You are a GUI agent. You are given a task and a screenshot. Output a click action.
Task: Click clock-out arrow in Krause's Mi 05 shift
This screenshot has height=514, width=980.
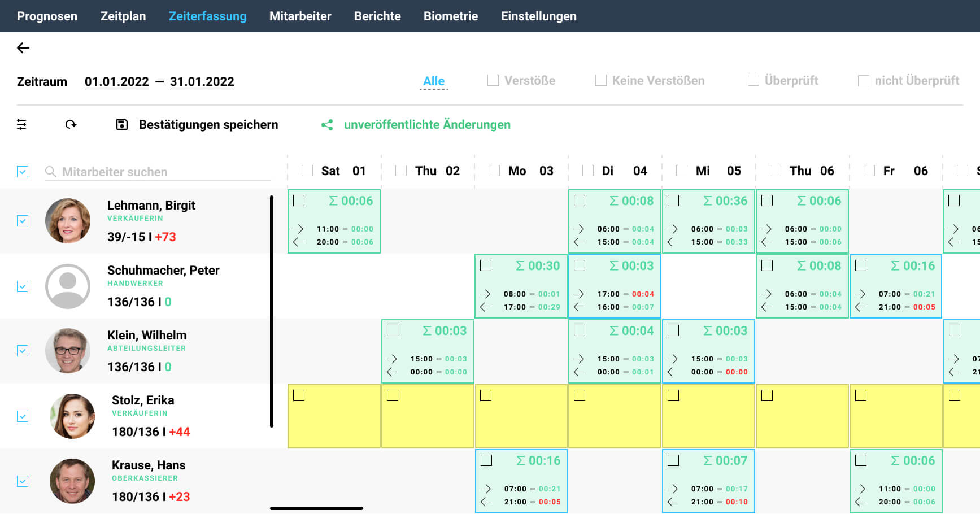pos(673,502)
